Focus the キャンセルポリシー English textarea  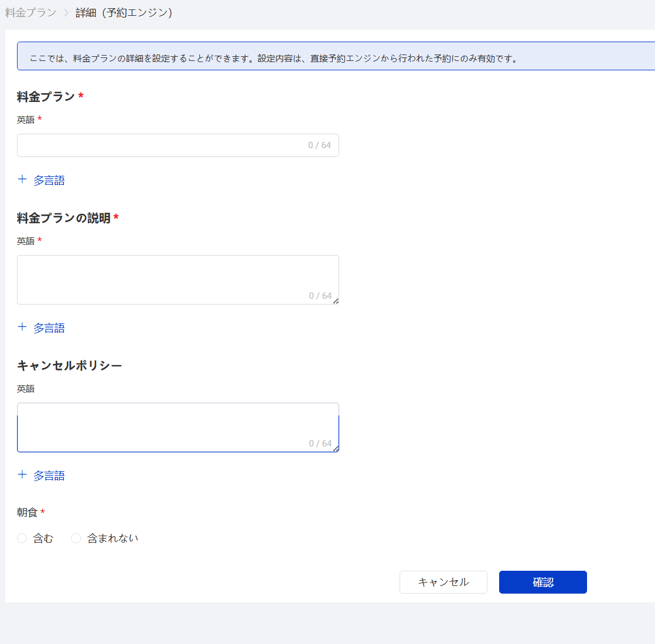pos(178,427)
